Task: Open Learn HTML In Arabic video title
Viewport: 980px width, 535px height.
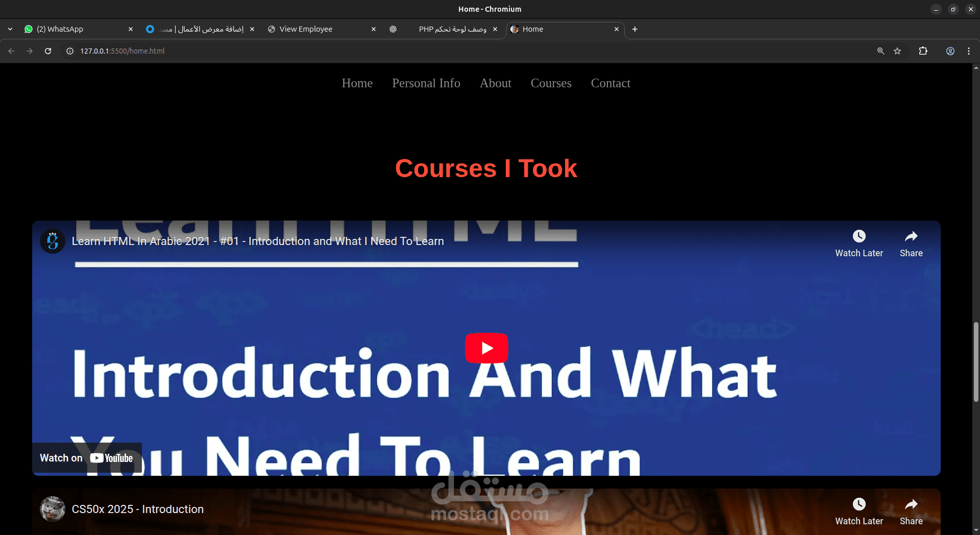Action: point(258,241)
